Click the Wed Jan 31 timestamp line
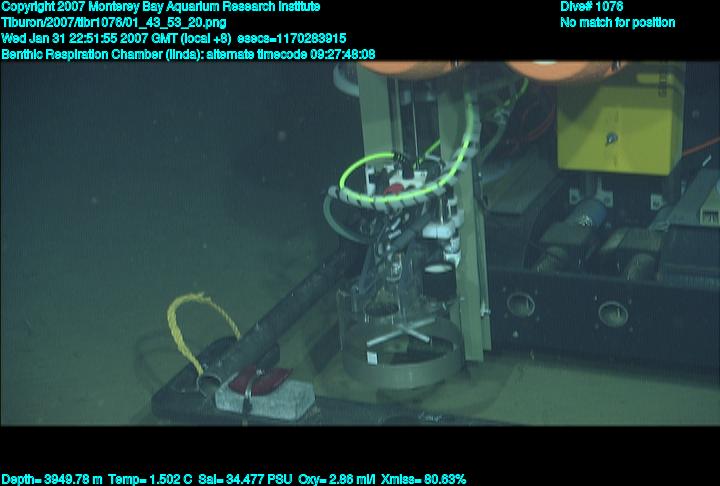This screenshot has height=486, width=720. tap(188, 38)
